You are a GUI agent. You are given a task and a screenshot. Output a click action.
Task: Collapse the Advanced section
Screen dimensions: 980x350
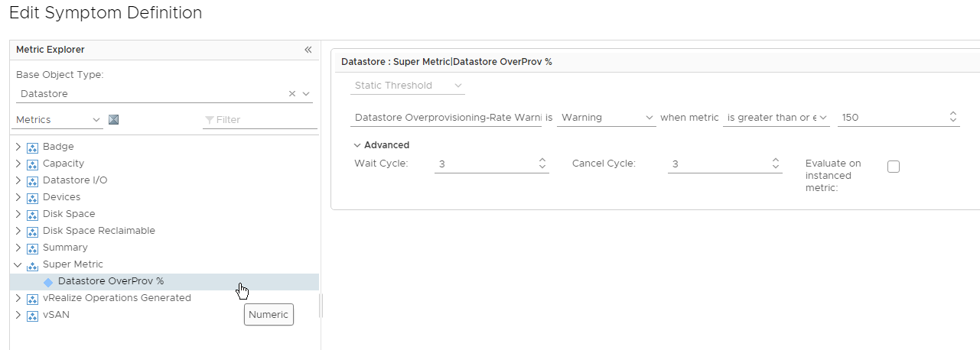357,145
